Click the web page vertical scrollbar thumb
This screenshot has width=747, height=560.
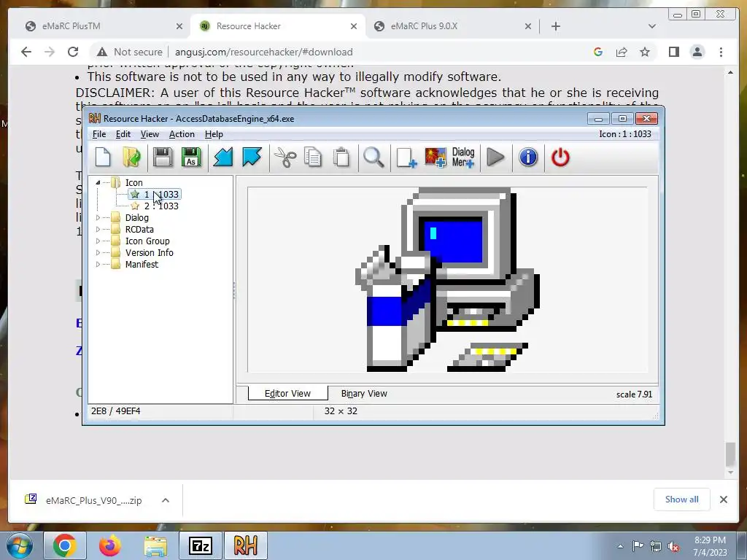(730, 454)
